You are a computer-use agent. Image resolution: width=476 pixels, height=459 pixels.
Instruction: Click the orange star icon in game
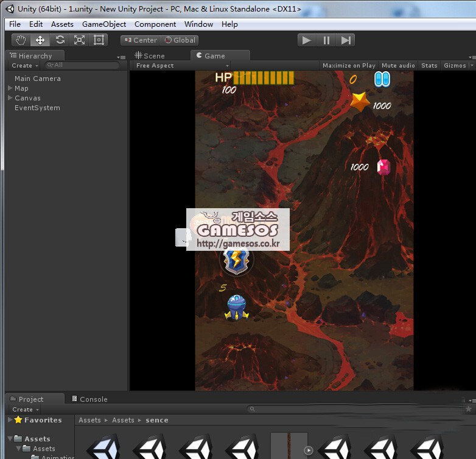[x=360, y=102]
